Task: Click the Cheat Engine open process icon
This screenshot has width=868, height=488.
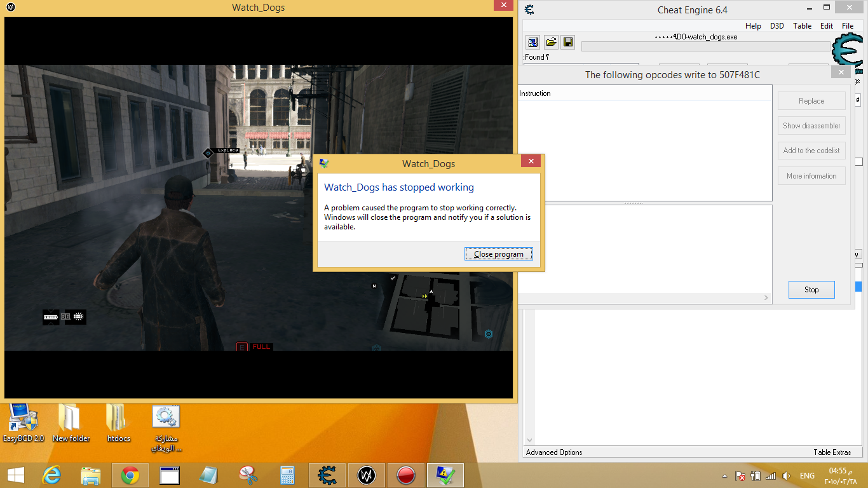Action: click(x=533, y=43)
